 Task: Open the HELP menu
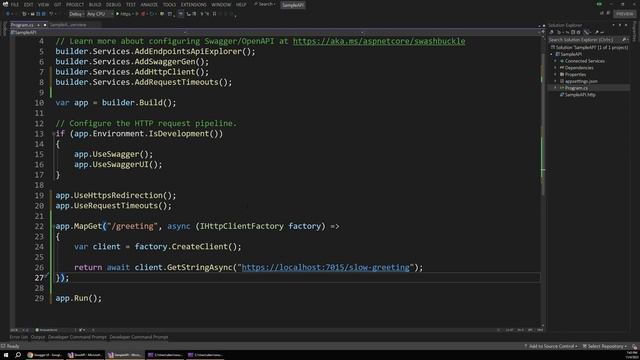[x=241, y=4]
